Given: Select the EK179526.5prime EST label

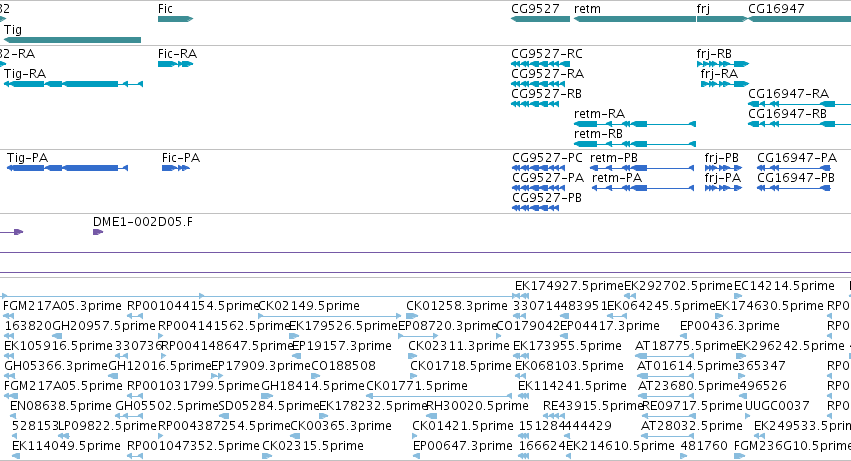Looking at the screenshot, I should (x=344, y=326).
